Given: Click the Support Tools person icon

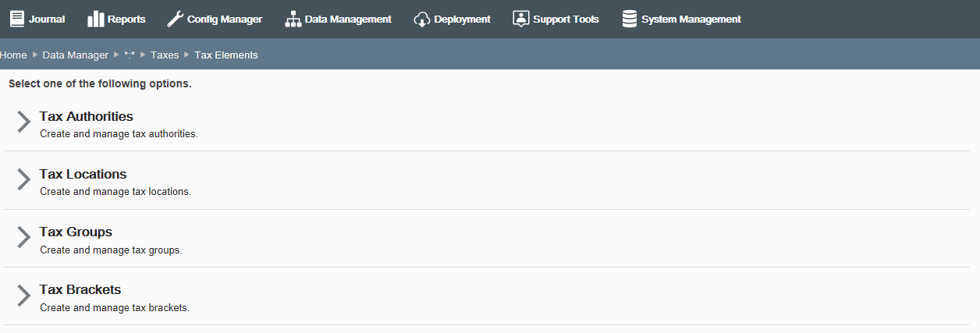Looking at the screenshot, I should pyautogui.click(x=521, y=19).
